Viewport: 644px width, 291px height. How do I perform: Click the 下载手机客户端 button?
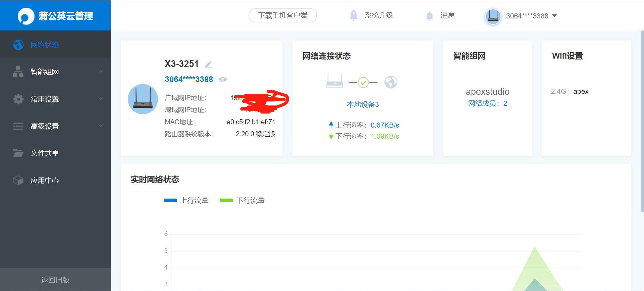(282, 15)
